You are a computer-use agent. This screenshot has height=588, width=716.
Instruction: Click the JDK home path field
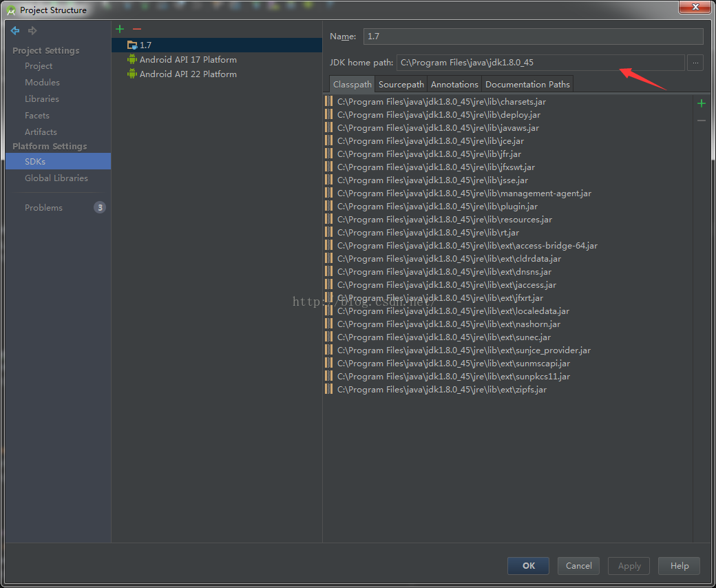540,63
